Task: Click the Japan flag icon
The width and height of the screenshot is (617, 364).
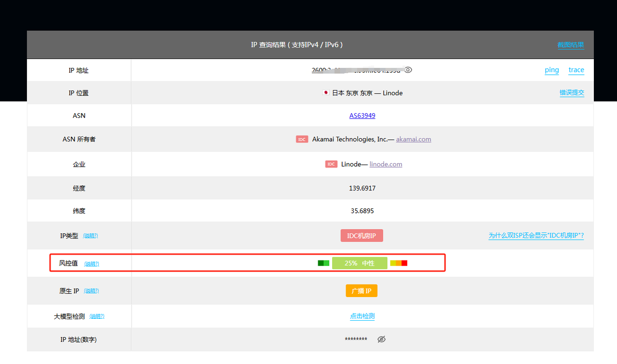Action: point(326,92)
